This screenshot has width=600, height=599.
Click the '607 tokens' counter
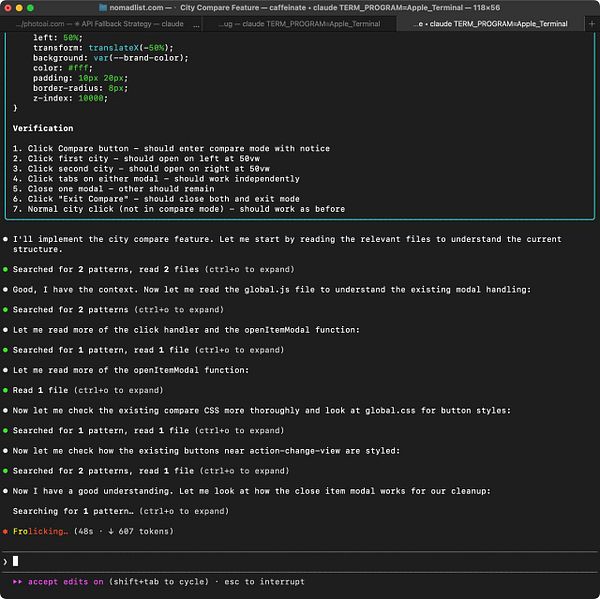tap(146, 531)
